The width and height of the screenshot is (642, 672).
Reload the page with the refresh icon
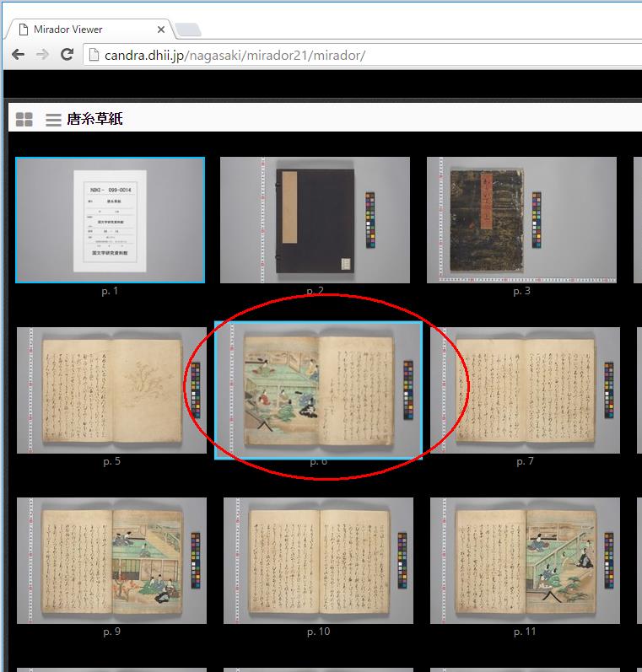pyautogui.click(x=67, y=54)
